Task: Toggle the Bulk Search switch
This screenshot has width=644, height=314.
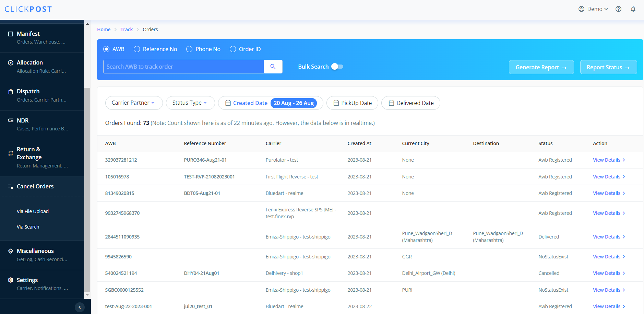Action: pos(337,67)
